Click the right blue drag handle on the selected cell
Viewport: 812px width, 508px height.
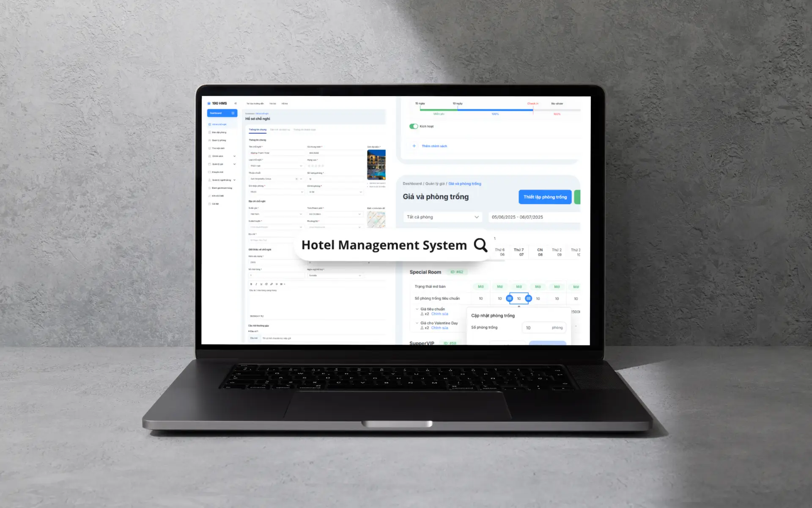click(528, 298)
